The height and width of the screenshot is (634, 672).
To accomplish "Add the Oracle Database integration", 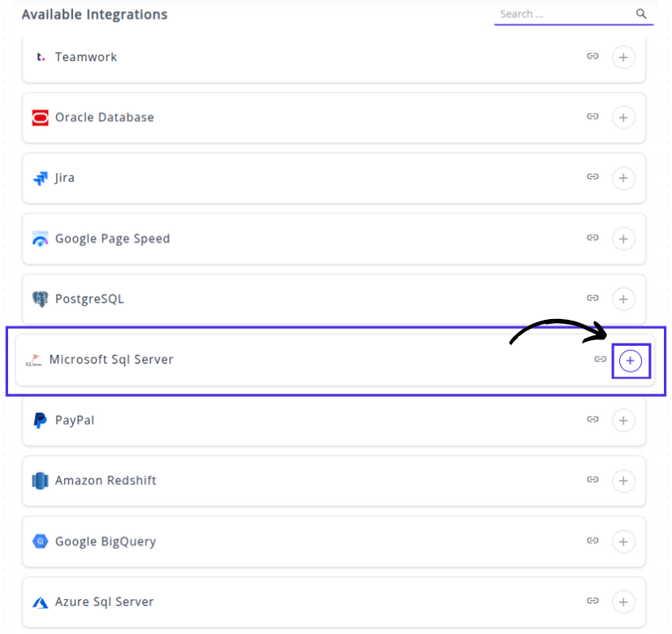I will pos(623,117).
